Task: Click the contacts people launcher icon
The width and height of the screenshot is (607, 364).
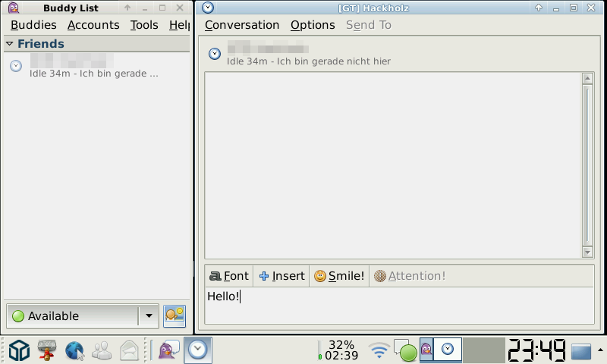Action: [x=102, y=350]
